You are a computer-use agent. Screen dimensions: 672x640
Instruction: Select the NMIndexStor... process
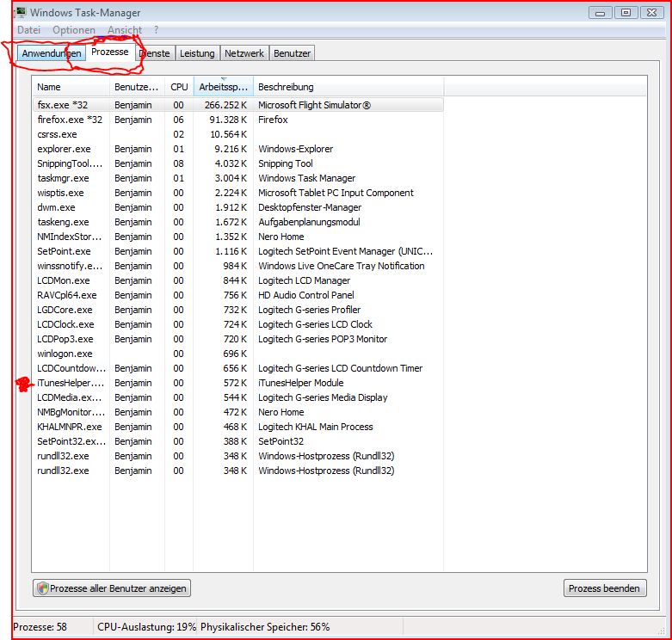click(237, 237)
